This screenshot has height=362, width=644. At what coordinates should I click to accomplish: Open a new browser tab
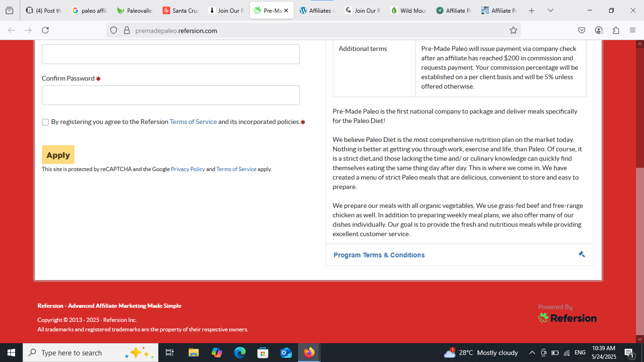(532, 10)
